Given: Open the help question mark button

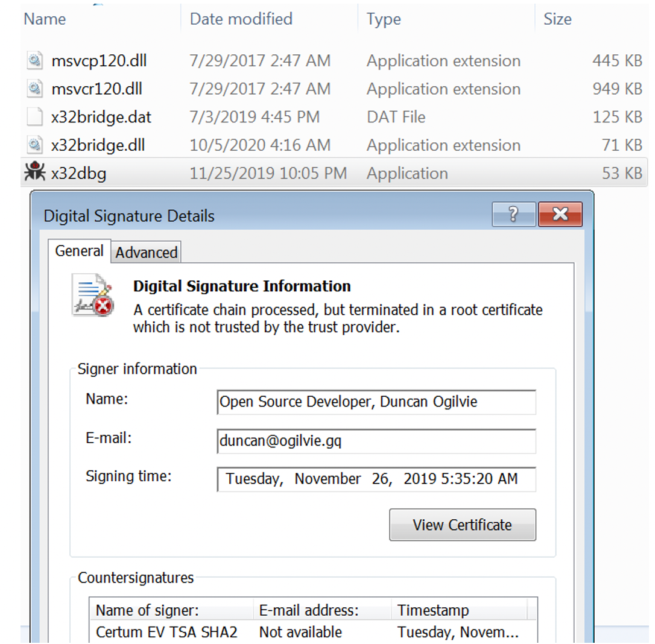Looking at the screenshot, I should [514, 214].
